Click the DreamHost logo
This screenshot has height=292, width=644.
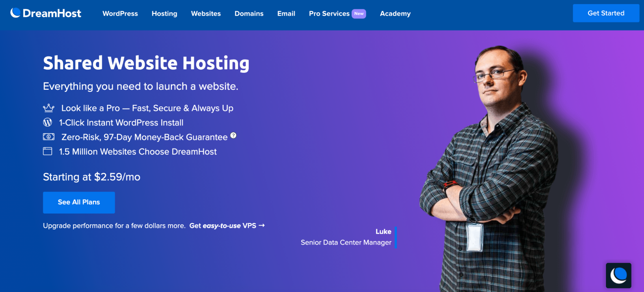point(46,13)
